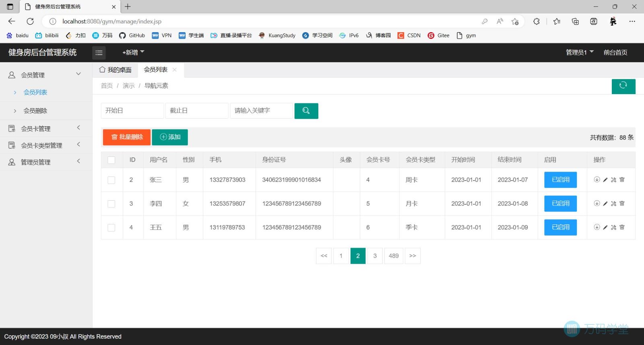Click 演示 in the breadcrumb

tap(128, 86)
